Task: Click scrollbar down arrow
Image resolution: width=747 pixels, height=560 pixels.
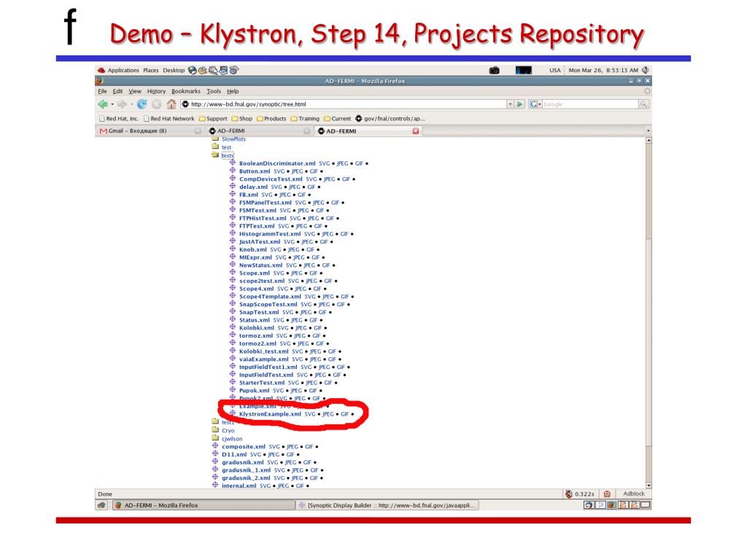Action: click(x=649, y=485)
